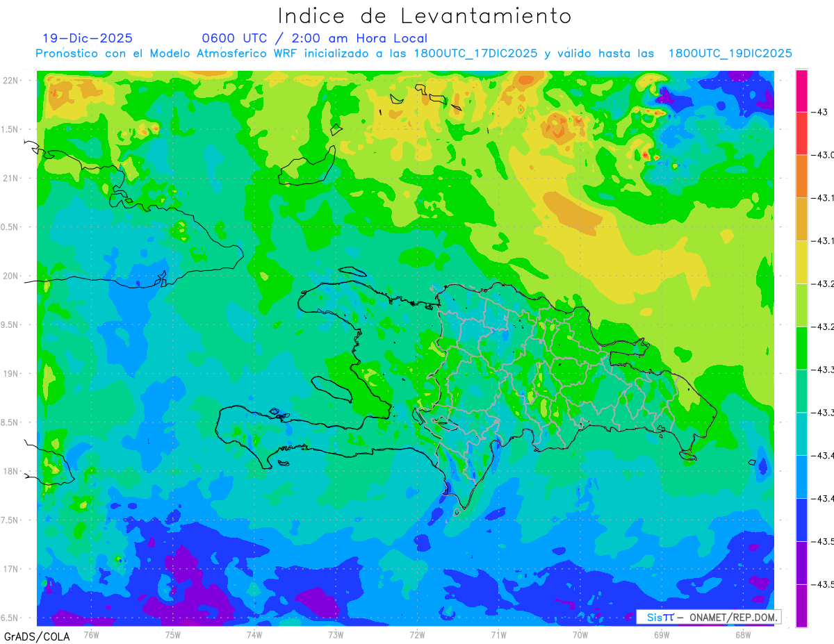Click the '73W' longitude label
834x644 pixels.
point(335,634)
